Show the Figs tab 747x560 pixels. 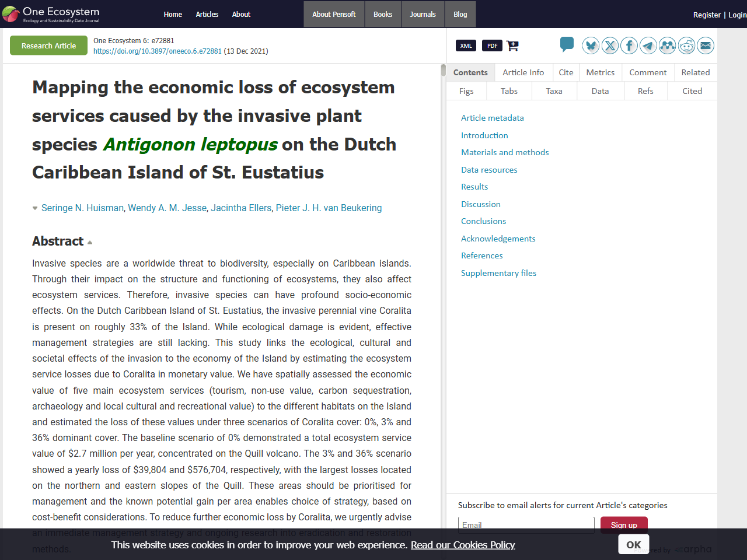tap(466, 91)
